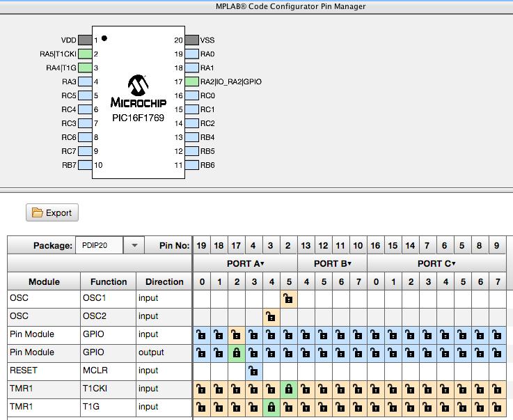513x420 pixels.
Task: Click the T1G lock icon for Port C pin 0
Action: (375, 407)
